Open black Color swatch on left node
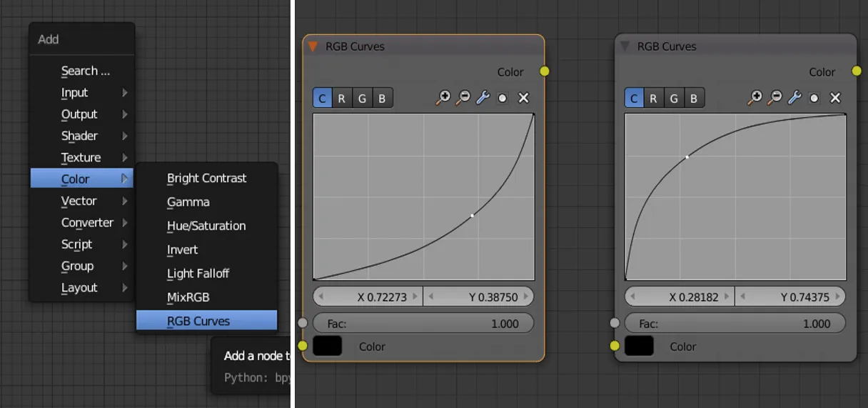Screen dimensions: 868x408 click(x=328, y=347)
